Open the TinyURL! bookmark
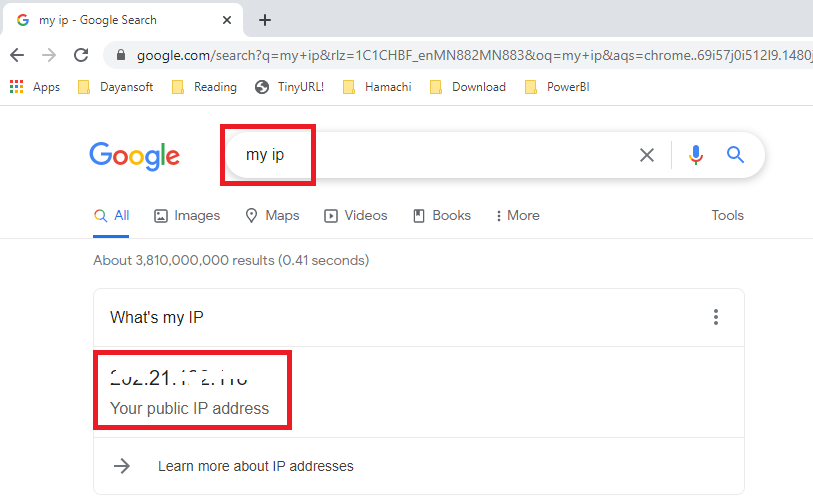 (289, 87)
